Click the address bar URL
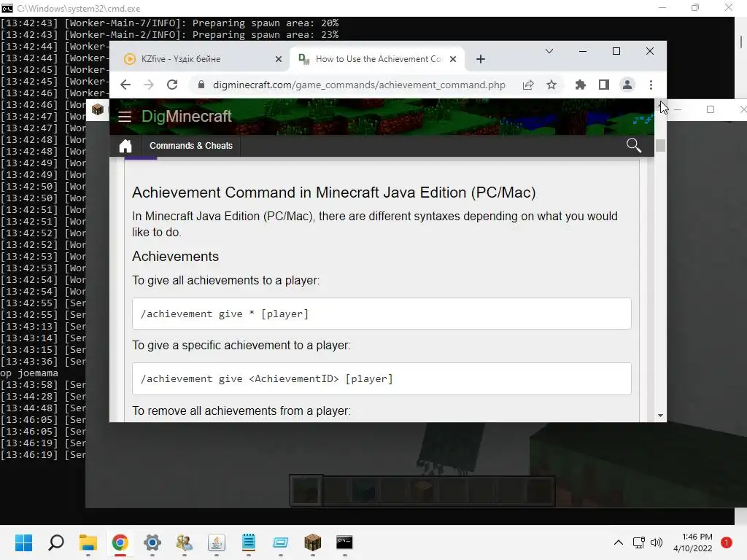Viewport: 747px width, 560px height. click(359, 85)
